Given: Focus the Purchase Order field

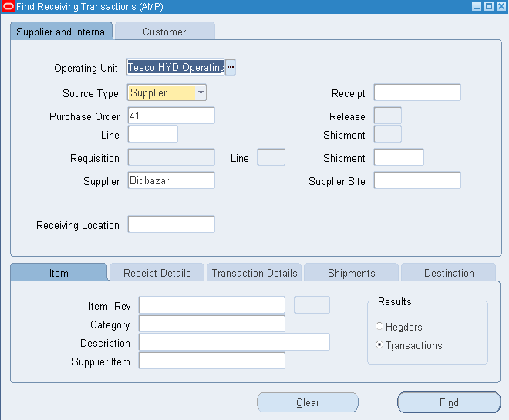Looking at the screenshot, I should pos(171,116).
